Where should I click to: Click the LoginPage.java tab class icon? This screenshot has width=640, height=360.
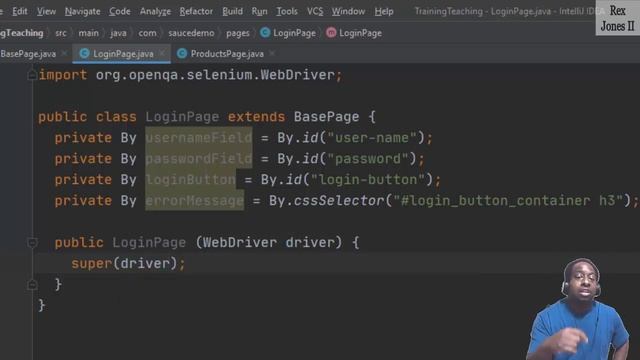84,53
